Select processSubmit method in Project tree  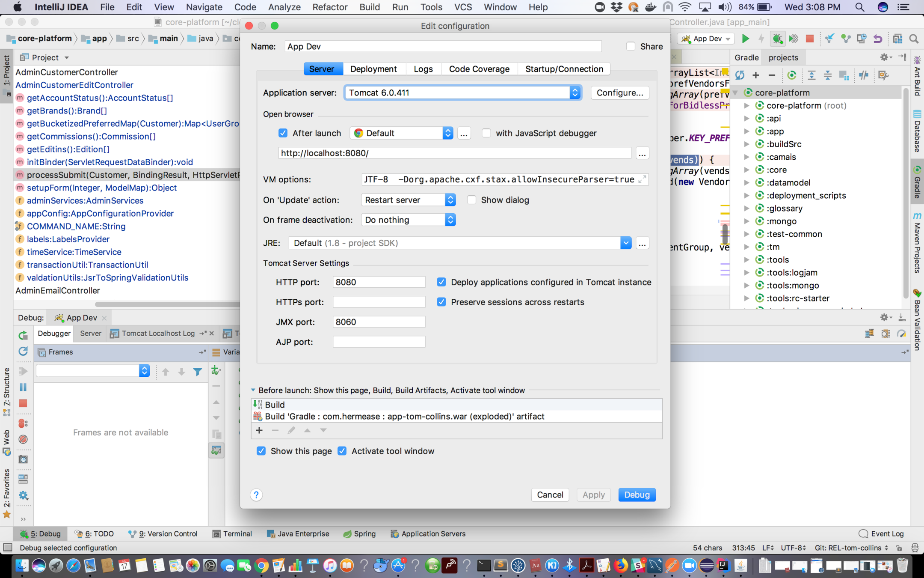(x=127, y=175)
